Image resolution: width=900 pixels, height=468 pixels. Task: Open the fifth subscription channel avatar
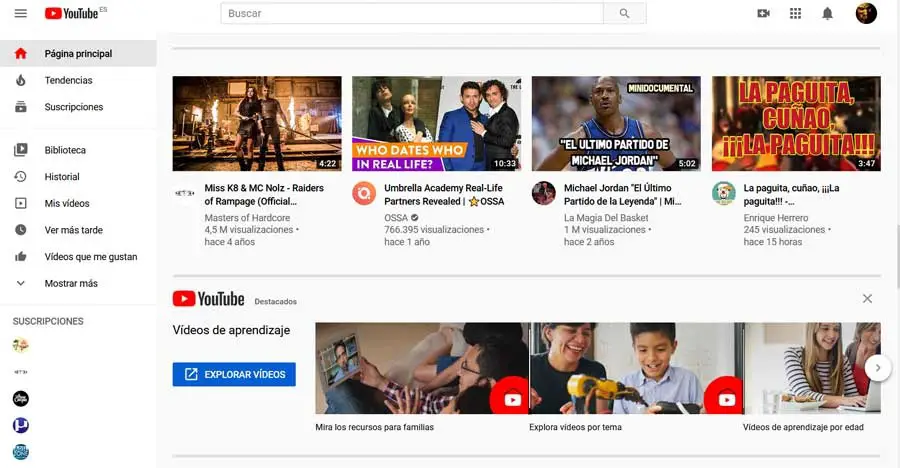(21, 452)
